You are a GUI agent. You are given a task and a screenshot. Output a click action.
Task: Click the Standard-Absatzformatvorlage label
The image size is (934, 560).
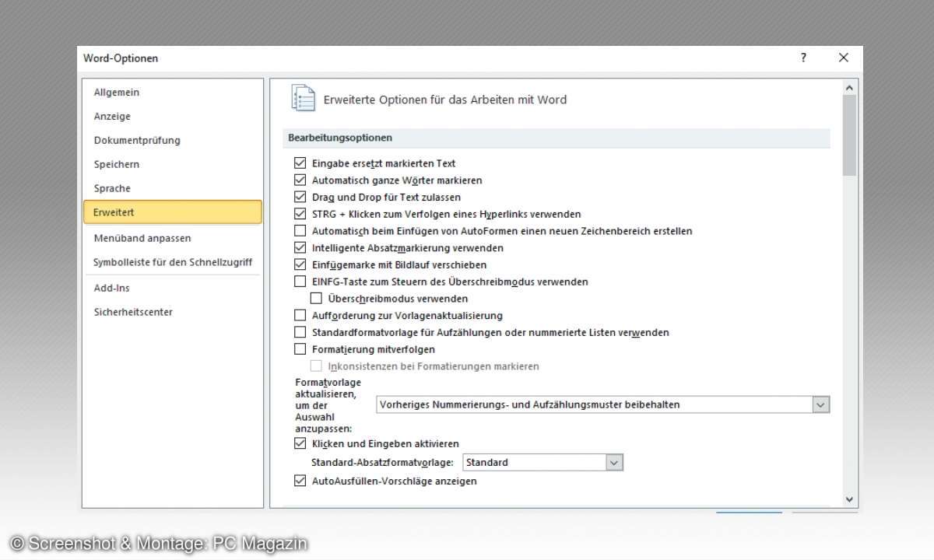(382, 463)
